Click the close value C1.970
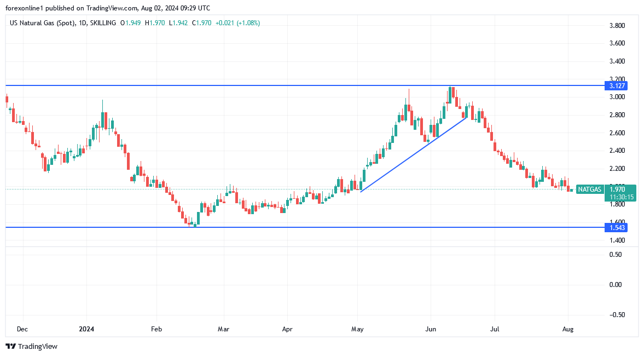The width and height of the screenshot is (644, 356). point(201,23)
